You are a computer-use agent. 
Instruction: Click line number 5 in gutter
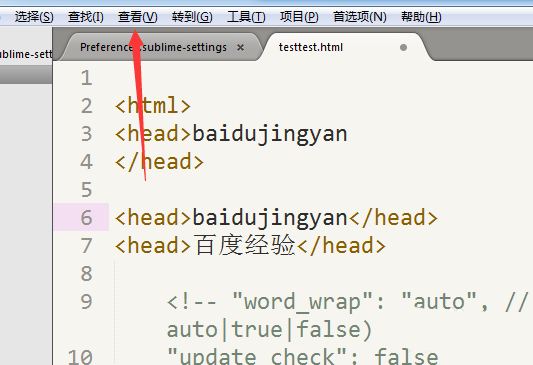(87, 189)
